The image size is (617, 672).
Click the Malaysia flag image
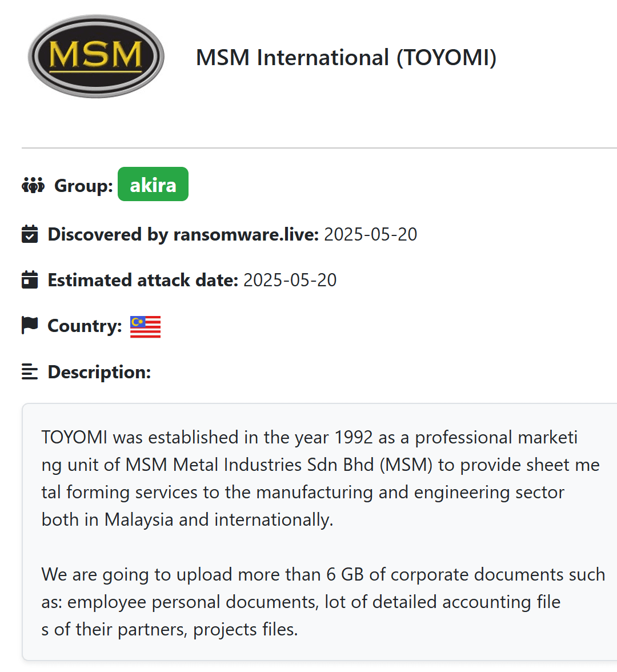coord(145,327)
